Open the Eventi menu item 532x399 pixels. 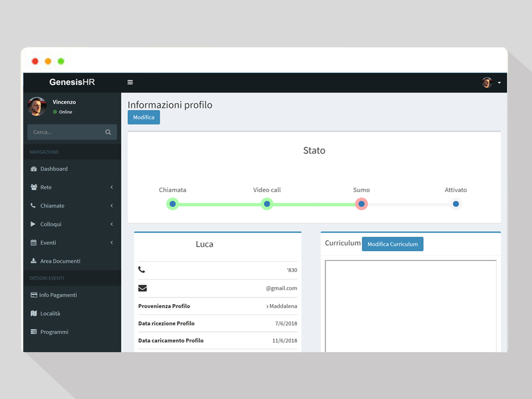[x=48, y=243]
